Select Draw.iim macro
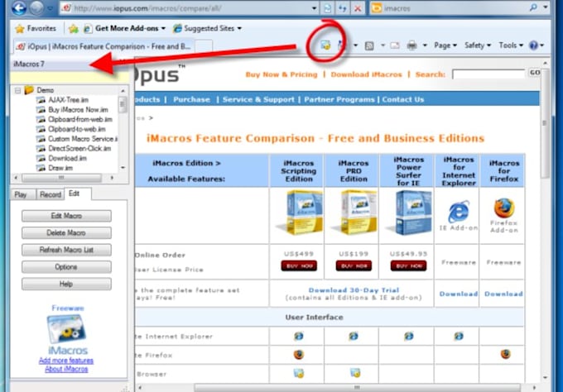The image size is (563, 392). click(x=55, y=168)
